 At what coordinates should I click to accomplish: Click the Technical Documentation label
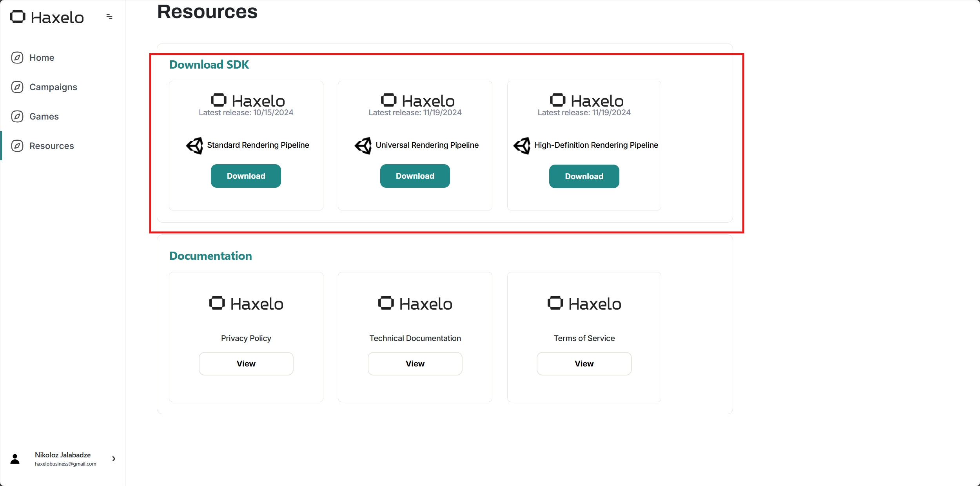tap(415, 338)
